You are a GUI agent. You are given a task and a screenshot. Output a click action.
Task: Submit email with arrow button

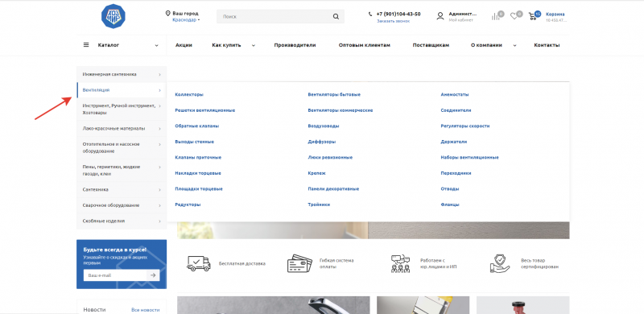click(153, 275)
